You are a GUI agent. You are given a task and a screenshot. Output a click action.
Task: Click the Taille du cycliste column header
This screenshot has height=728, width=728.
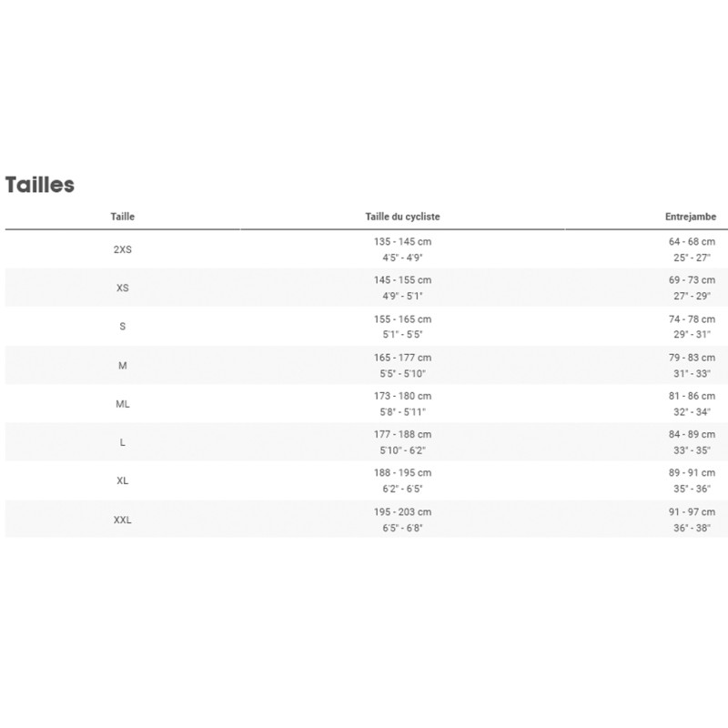coord(403,217)
